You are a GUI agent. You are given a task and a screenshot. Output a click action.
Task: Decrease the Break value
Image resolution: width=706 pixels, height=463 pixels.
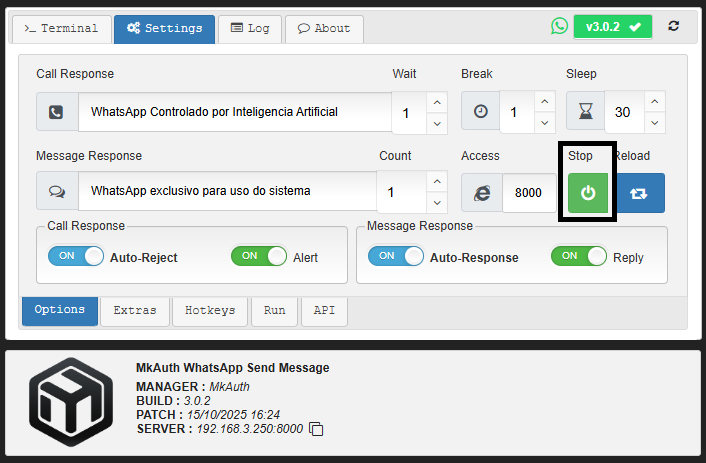click(545, 123)
